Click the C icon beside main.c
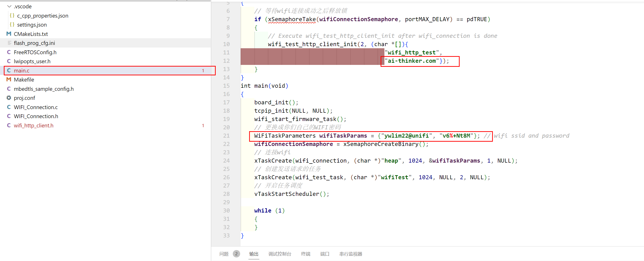Screen dimensions: 644x261 click(x=9, y=70)
